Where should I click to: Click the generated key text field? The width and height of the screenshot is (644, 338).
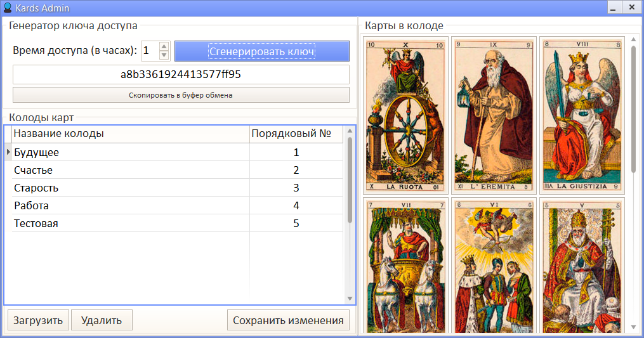click(181, 74)
